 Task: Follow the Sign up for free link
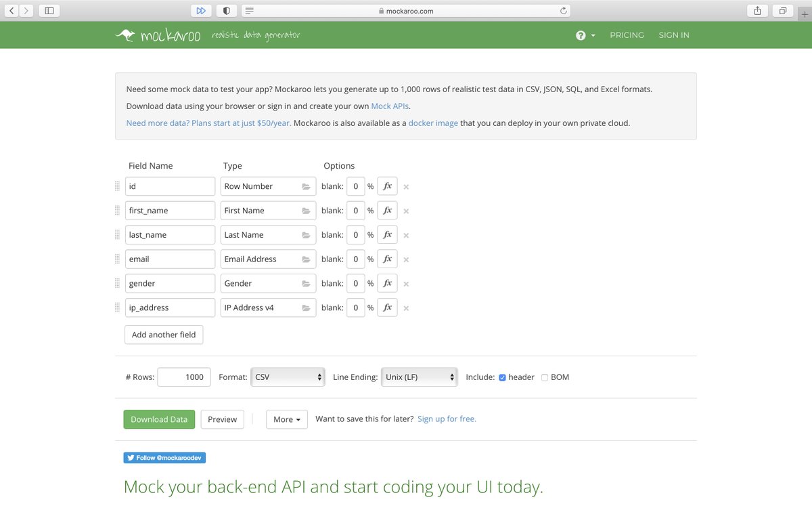pyautogui.click(x=447, y=419)
